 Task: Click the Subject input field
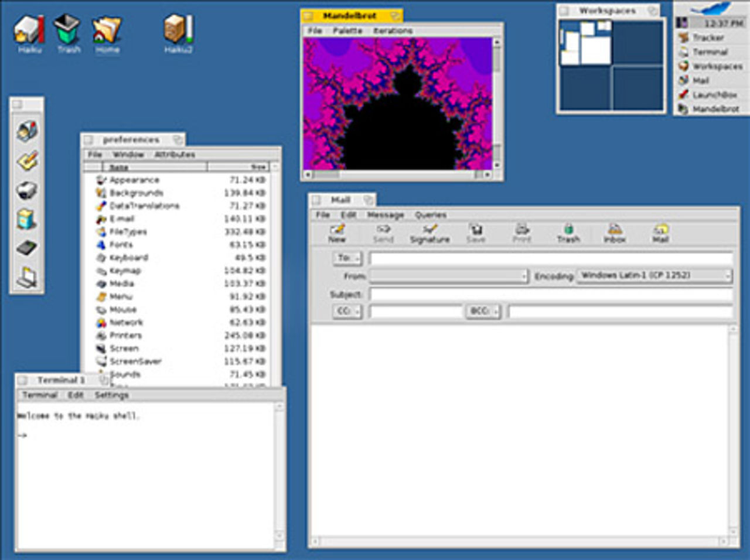[550, 294]
